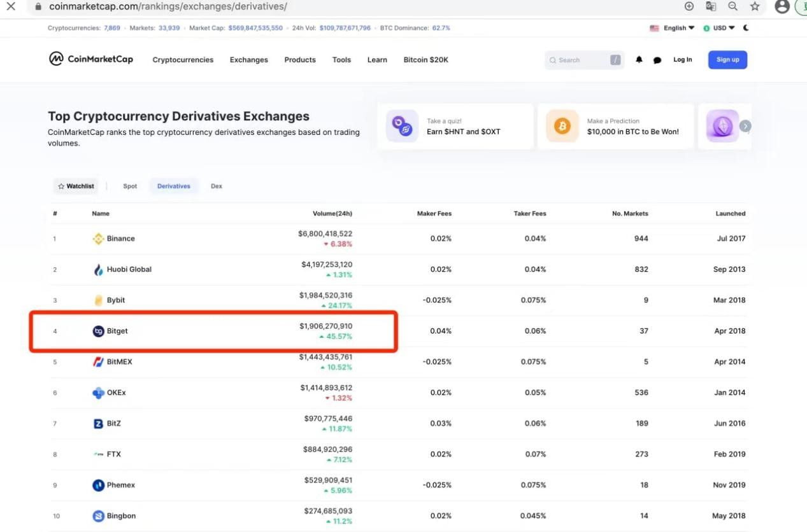
Task: Click the OKEx exchange logo
Action: click(x=98, y=393)
